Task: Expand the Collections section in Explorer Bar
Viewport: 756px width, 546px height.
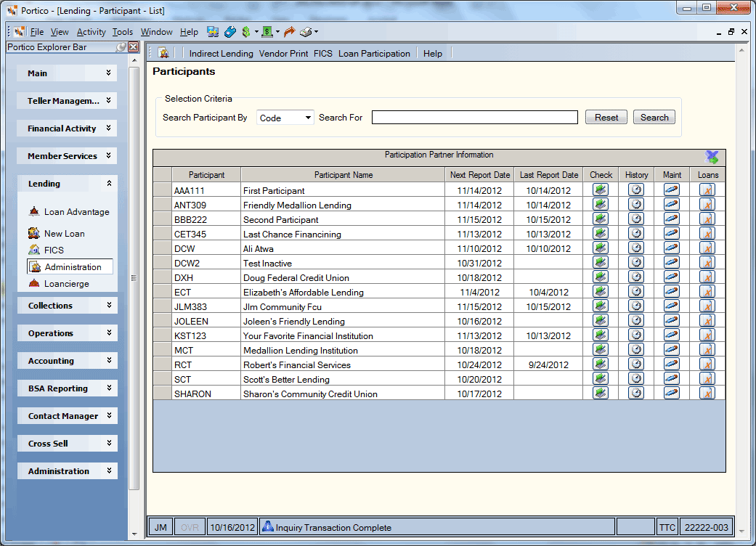Action: tap(68, 306)
